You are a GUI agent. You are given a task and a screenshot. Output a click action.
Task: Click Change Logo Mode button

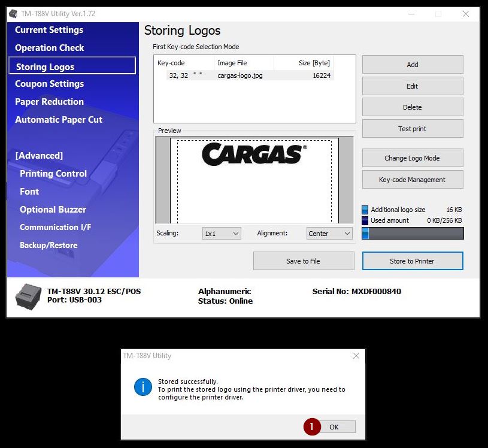(413, 158)
